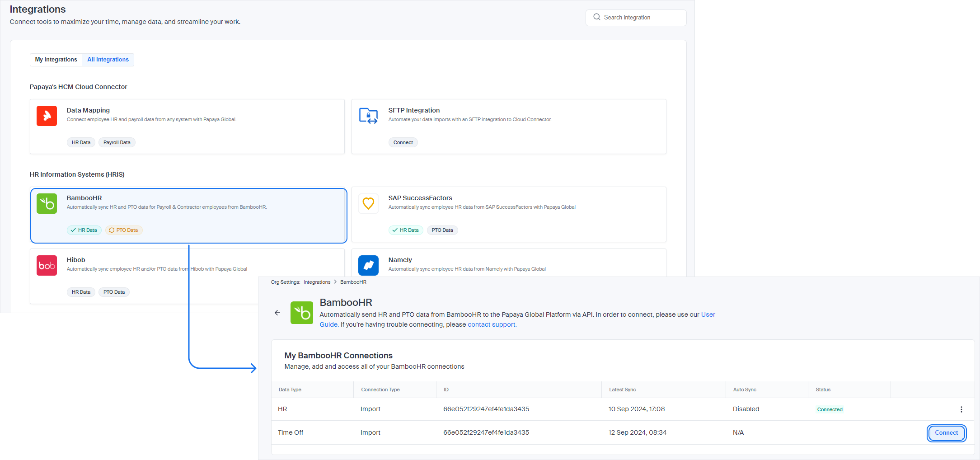980x460 pixels.
Task: Select the All Integrations tab
Action: pyautogui.click(x=108, y=60)
